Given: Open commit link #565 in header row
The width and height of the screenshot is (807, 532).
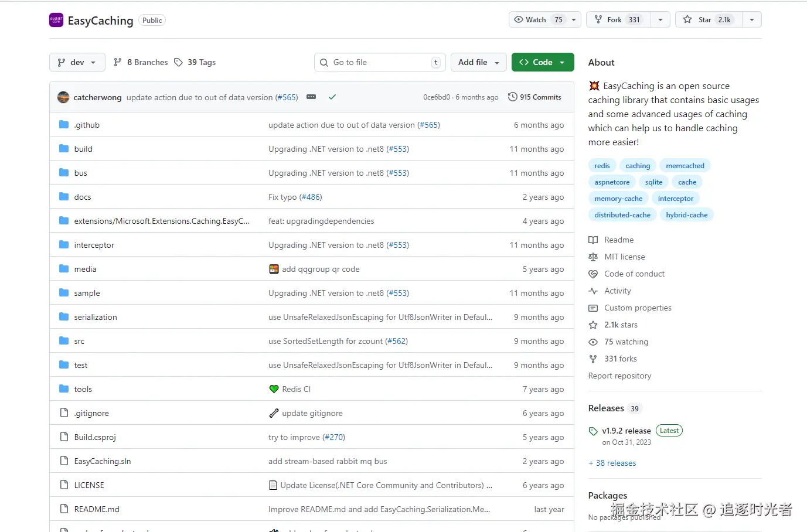Looking at the screenshot, I should (x=287, y=97).
